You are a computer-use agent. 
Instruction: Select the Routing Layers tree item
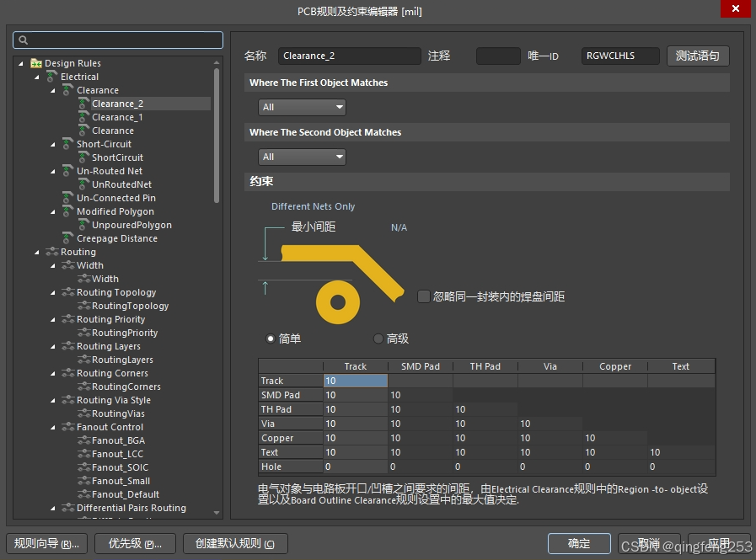(x=109, y=346)
